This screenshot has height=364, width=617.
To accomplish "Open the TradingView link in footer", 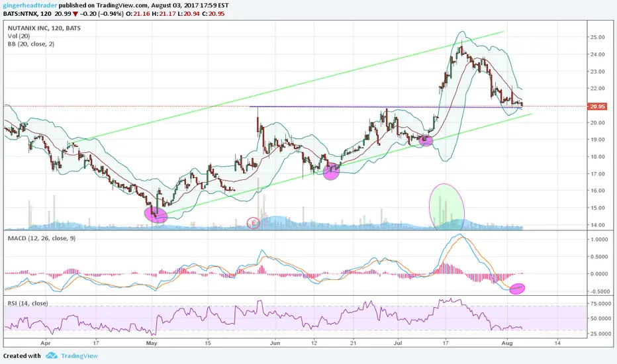I will click(79, 356).
